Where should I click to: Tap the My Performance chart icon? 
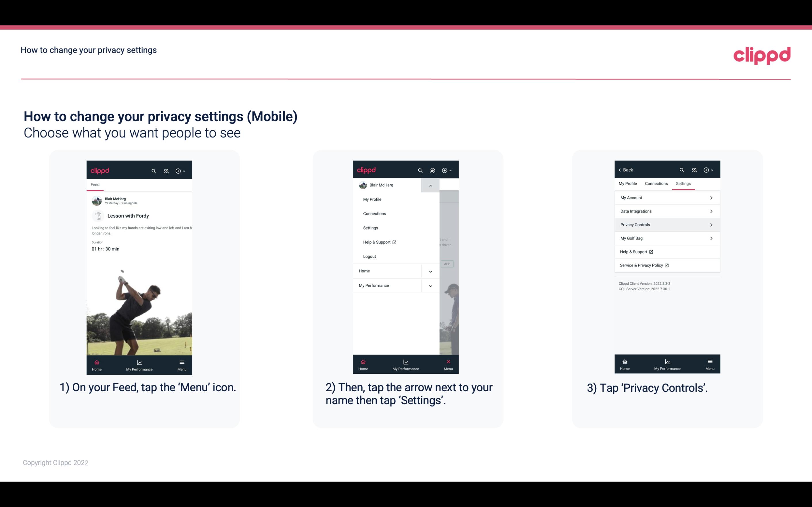click(140, 362)
